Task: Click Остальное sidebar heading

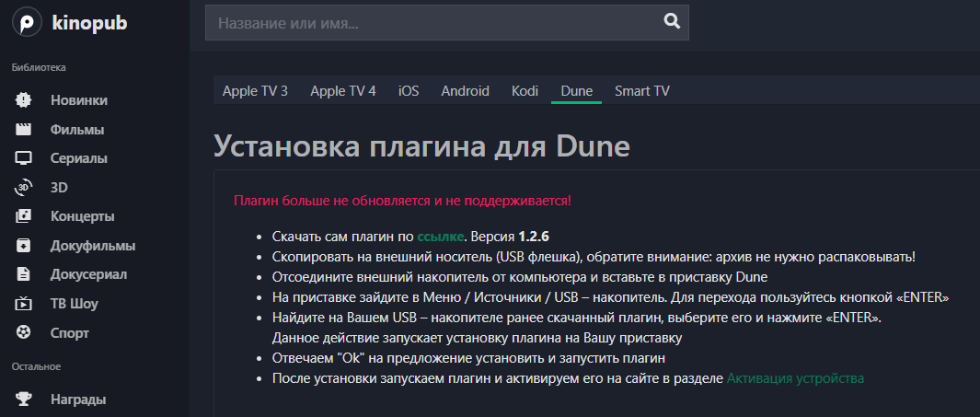Action: coord(36,366)
